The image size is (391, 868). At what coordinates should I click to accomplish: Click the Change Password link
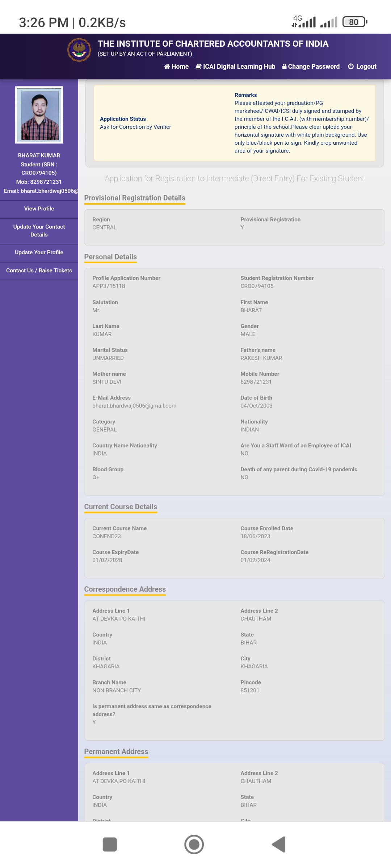[314, 67]
